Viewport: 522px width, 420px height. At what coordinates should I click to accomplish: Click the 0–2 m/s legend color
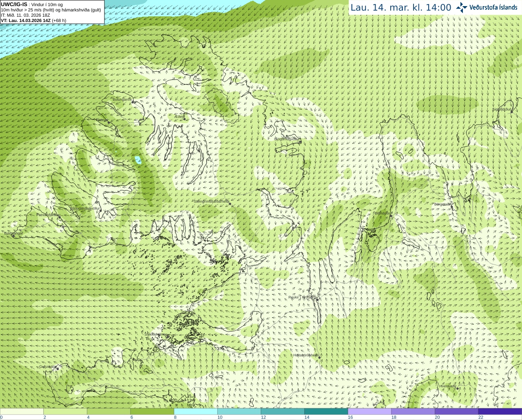pos(22,411)
